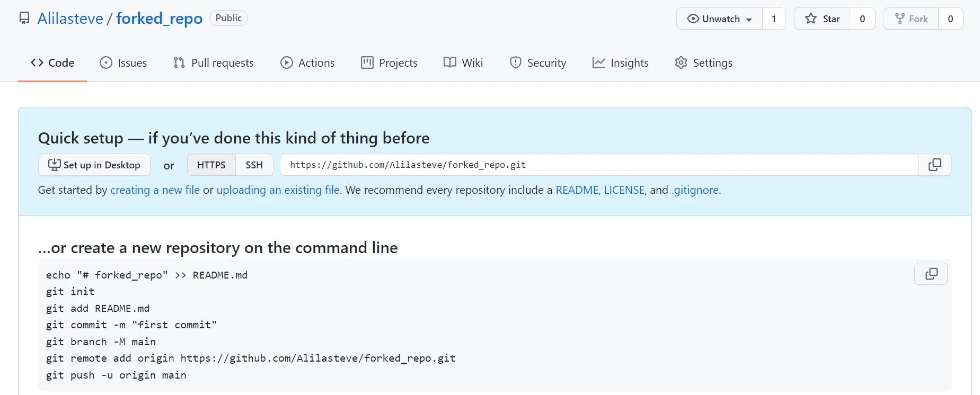Click the 'git branch -M main' line
Viewport: 980px width, 395px height.
pyautogui.click(x=101, y=342)
